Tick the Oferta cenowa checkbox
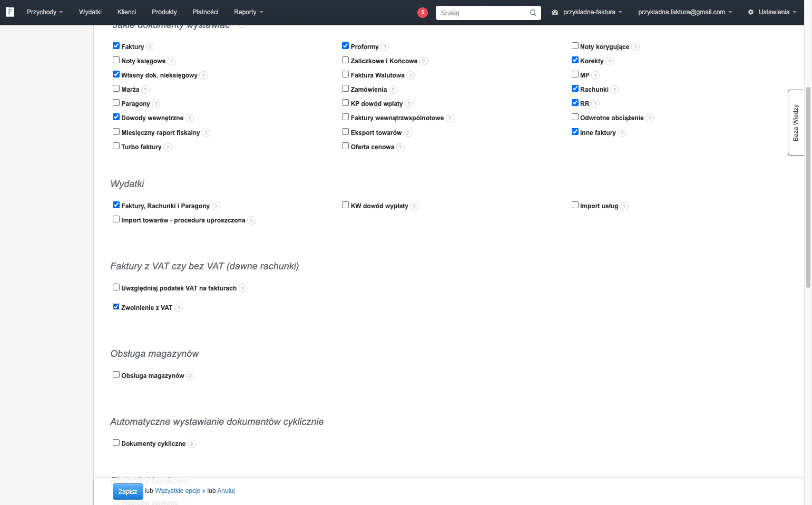812x505 pixels. 346,146
